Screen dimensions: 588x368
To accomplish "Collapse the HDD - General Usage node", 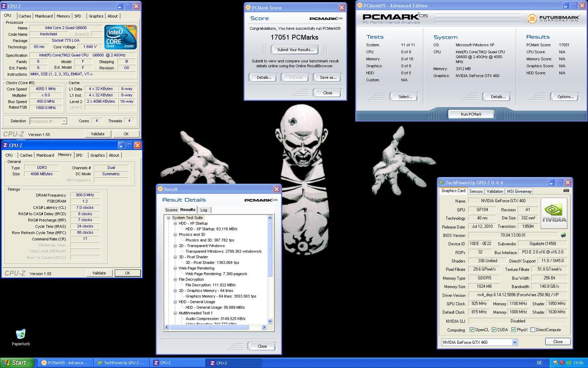I will [x=175, y=302].
